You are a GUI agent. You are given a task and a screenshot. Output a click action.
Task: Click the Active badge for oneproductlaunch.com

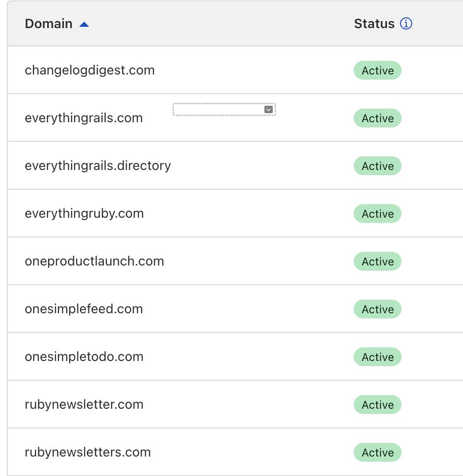pos(377,261)
